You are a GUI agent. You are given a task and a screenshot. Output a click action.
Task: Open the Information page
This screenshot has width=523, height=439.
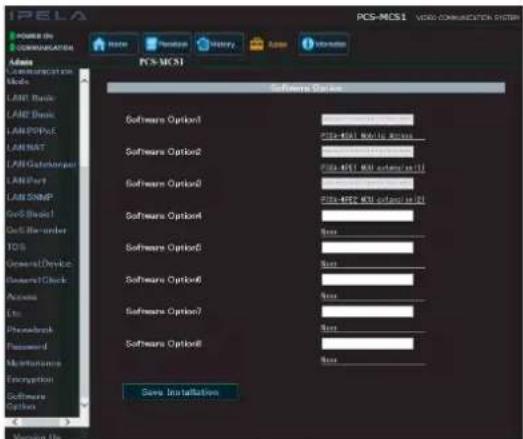click(324, 44)
